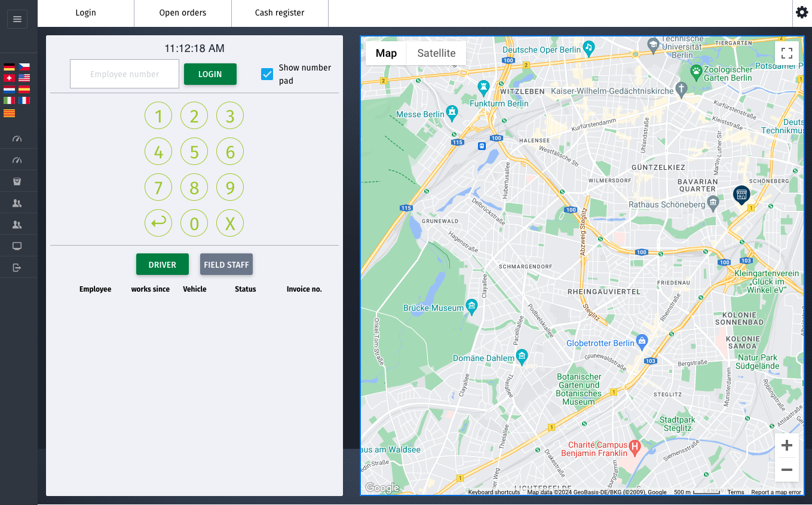Image resolution: width=812 pixels, height=505 pixels.
Task: Tap number 2 on the number pad
Action: (194, 116)
